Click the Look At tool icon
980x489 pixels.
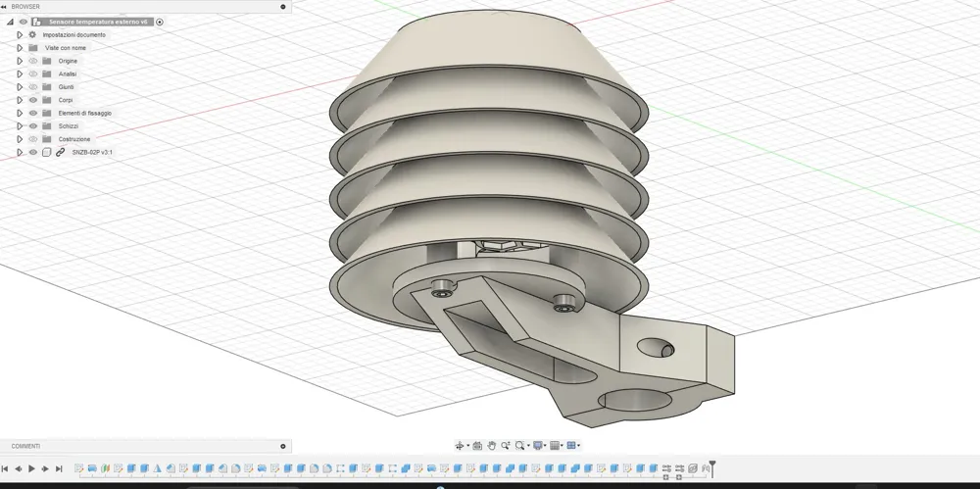(x=477, y=446)
